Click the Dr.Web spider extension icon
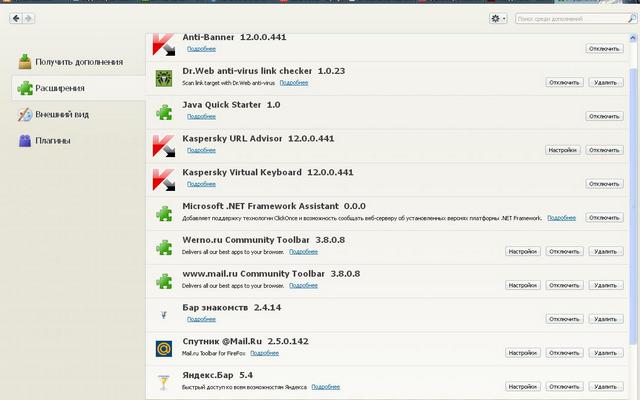 pyautogui.click(x=164, y=77)
